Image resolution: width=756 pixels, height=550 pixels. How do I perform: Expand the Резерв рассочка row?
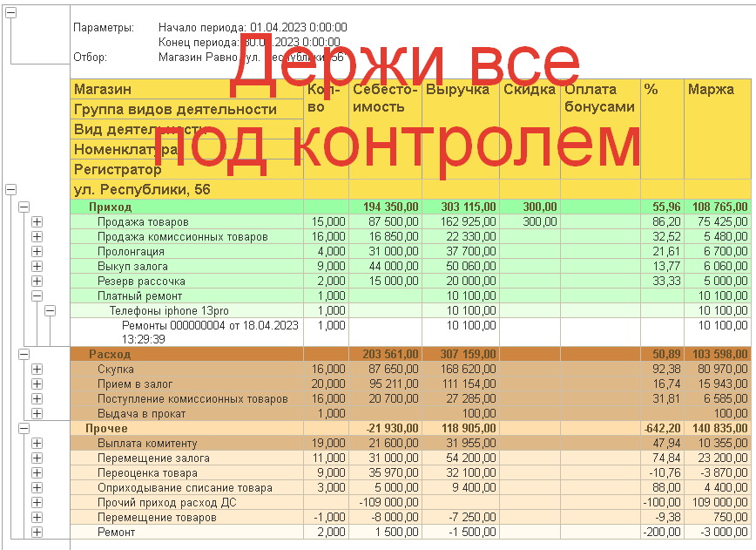[x=37, y=282]
